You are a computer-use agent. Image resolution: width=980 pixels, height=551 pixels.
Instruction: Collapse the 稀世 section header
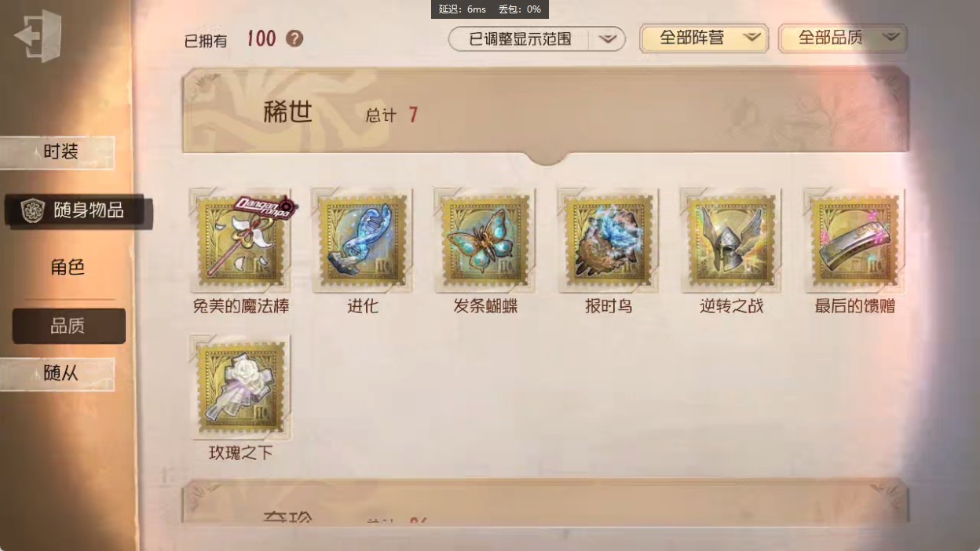[546, 112]
